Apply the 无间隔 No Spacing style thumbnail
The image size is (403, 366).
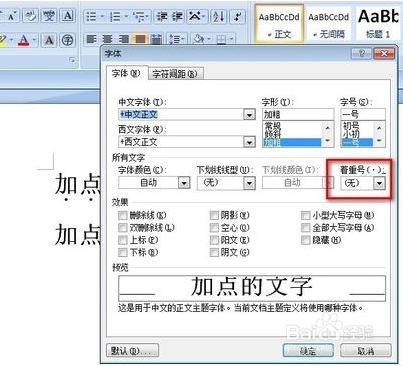coord(329,23)
